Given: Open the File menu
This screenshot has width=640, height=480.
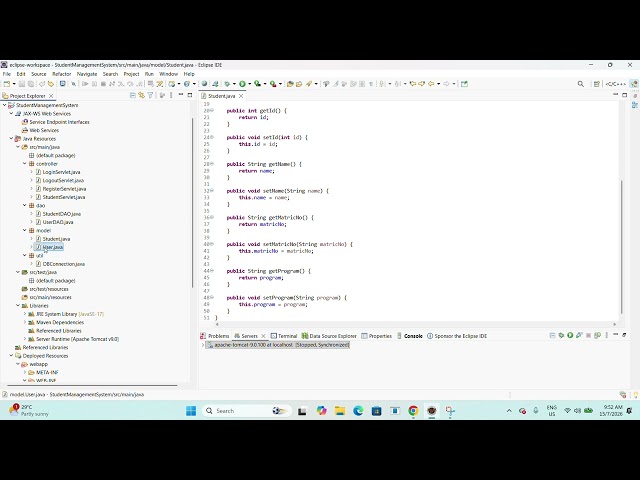Looking at the screenshot, I should point(7,74).
